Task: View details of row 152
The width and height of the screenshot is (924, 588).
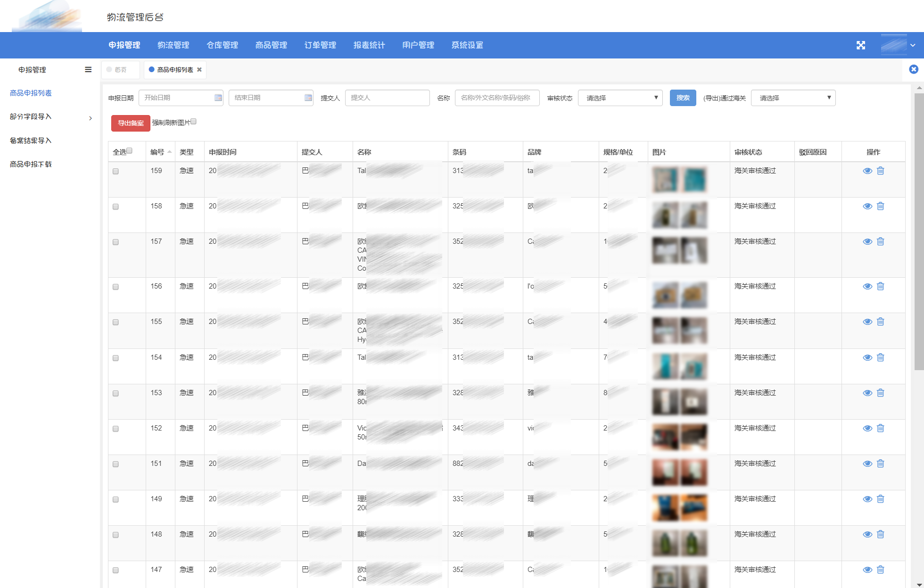Action: click(867, 428)
